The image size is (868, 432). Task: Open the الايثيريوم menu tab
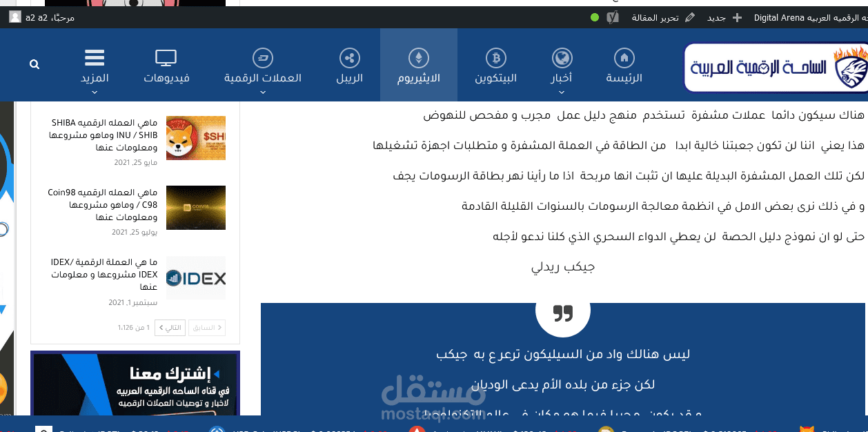coord(418,77)
